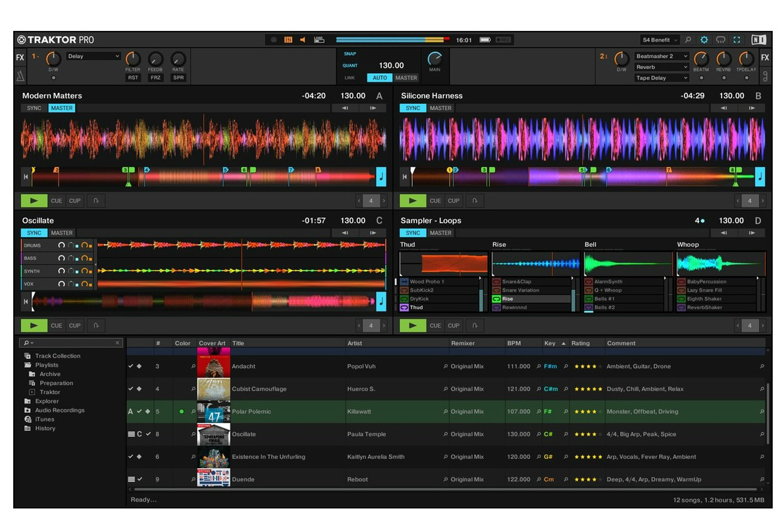Click the History folder icon
782x532 pixels.
[28, 428]
